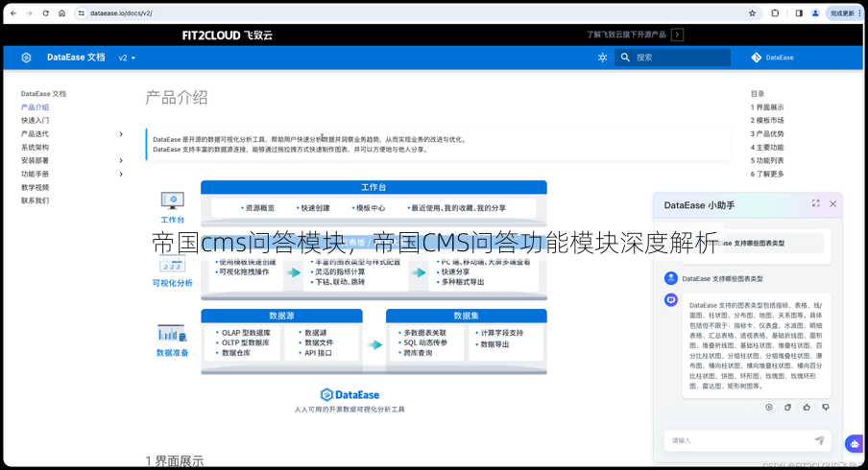Click the 数据准备 chart icon in the diagram
Image resolution: width=868 pixels, height=470 pixels.
point(172,333)
